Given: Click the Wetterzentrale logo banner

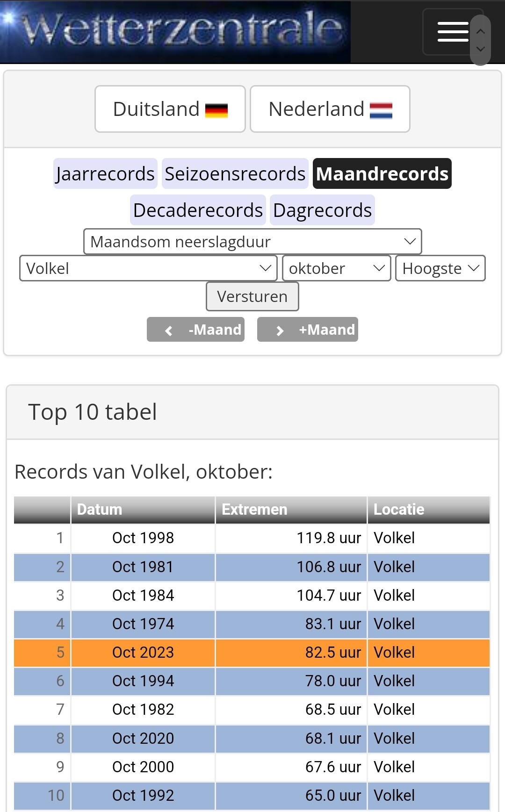Looking at the screenshot, I should pyautogui.click(x=175, y=32).
